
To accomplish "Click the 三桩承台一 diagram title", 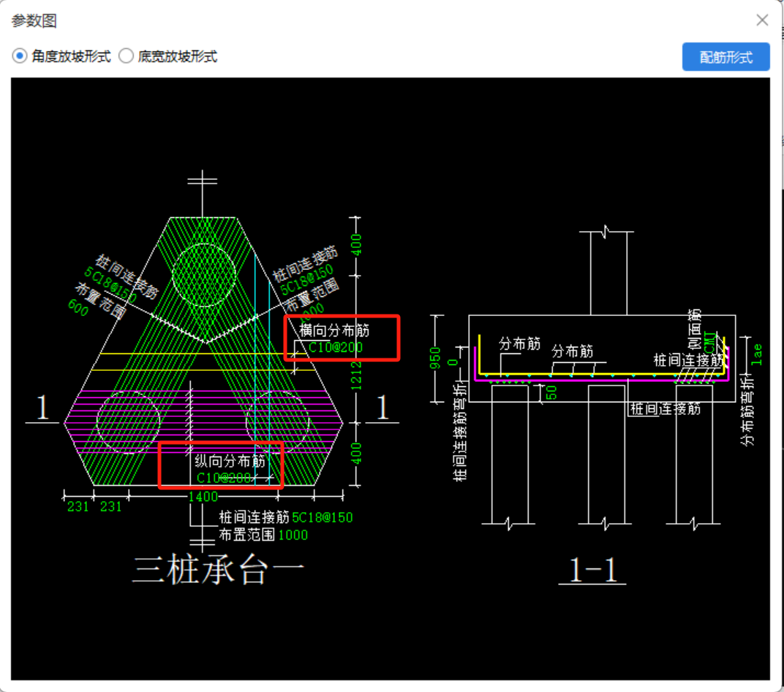I will coord(219,570).
